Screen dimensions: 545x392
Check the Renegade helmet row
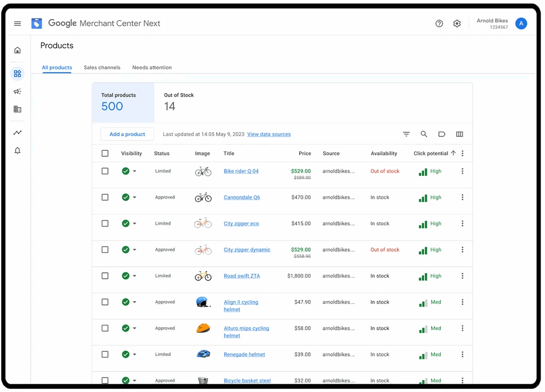(105, 354)
